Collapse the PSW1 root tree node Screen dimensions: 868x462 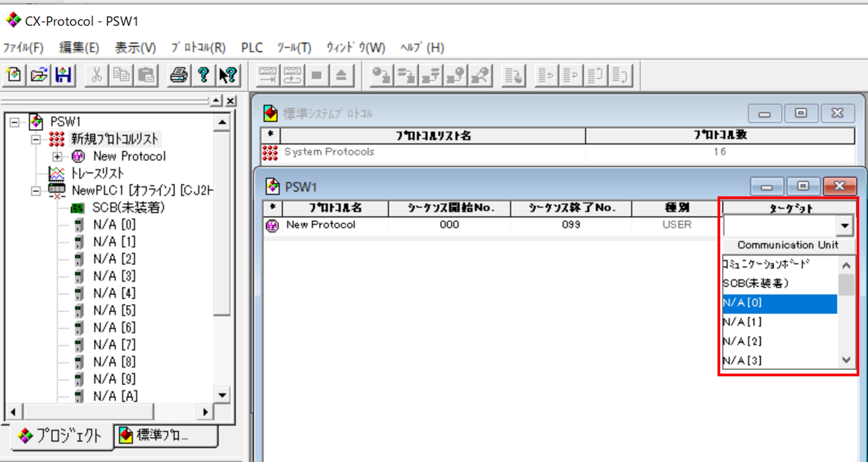click(x=14, y=122)
